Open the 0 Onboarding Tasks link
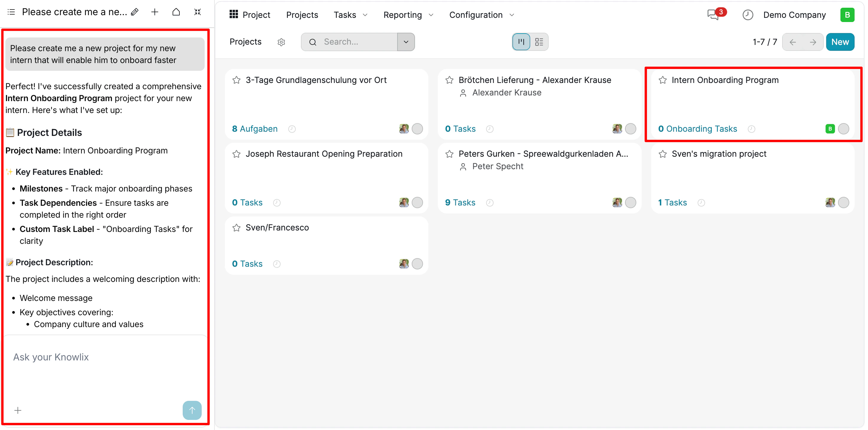The width and height of the screenshot is (868, 430). click(697, 128)
